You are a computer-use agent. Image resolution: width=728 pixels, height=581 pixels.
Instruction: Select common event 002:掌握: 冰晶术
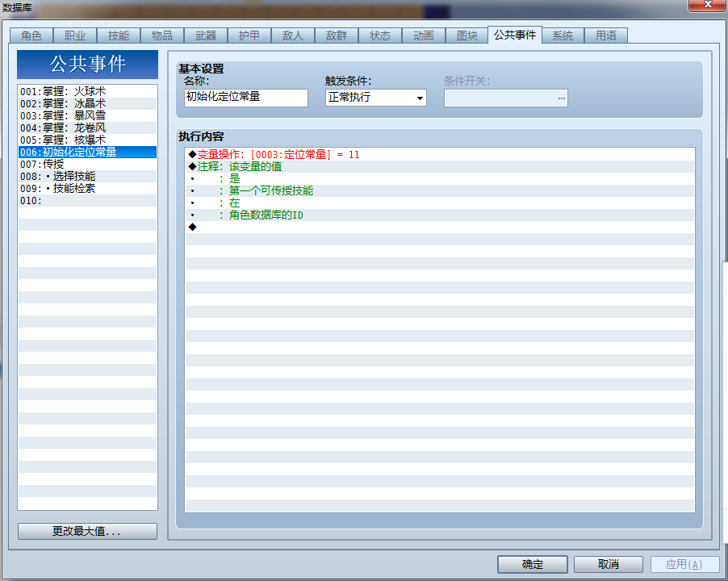87,103
